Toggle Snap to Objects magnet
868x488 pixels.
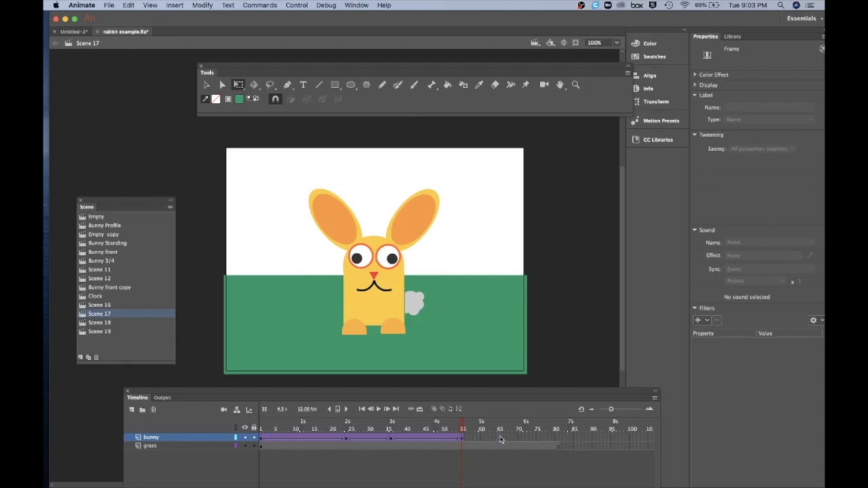coord(275,100)
